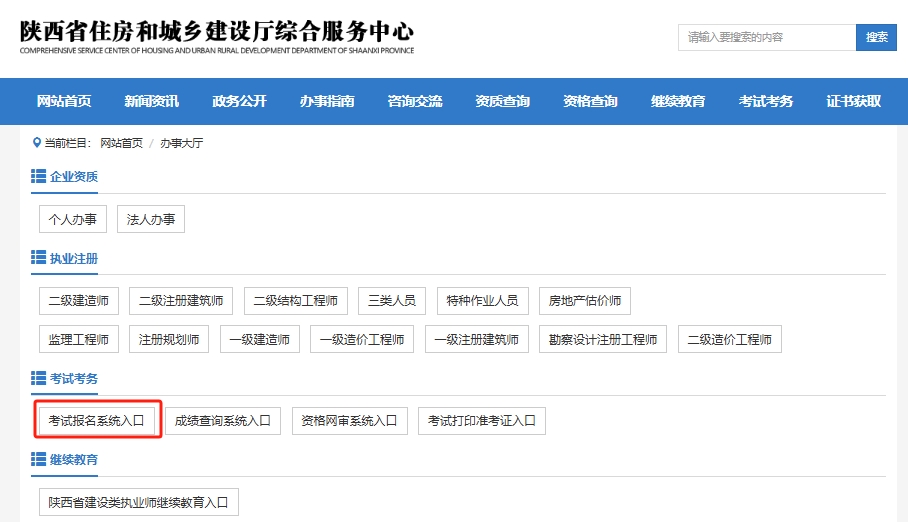The image size is (908, 522).
Task: Open 注册规划师 registration
Action: tap(169, 340)
